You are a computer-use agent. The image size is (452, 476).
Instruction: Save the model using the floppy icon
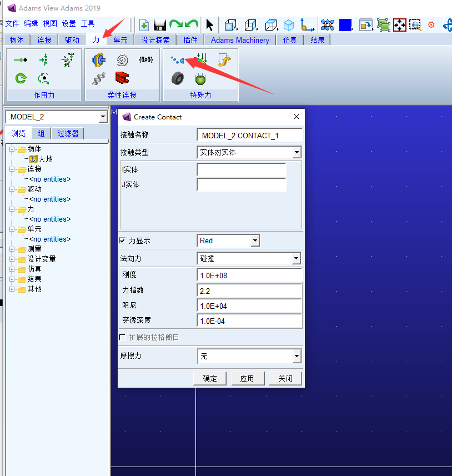160,25
